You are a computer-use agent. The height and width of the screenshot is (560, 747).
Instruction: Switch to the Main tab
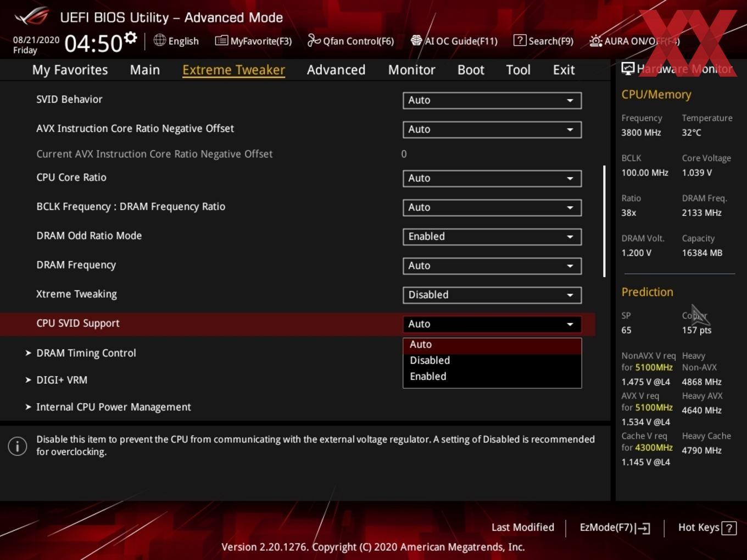tap(145, 70)
